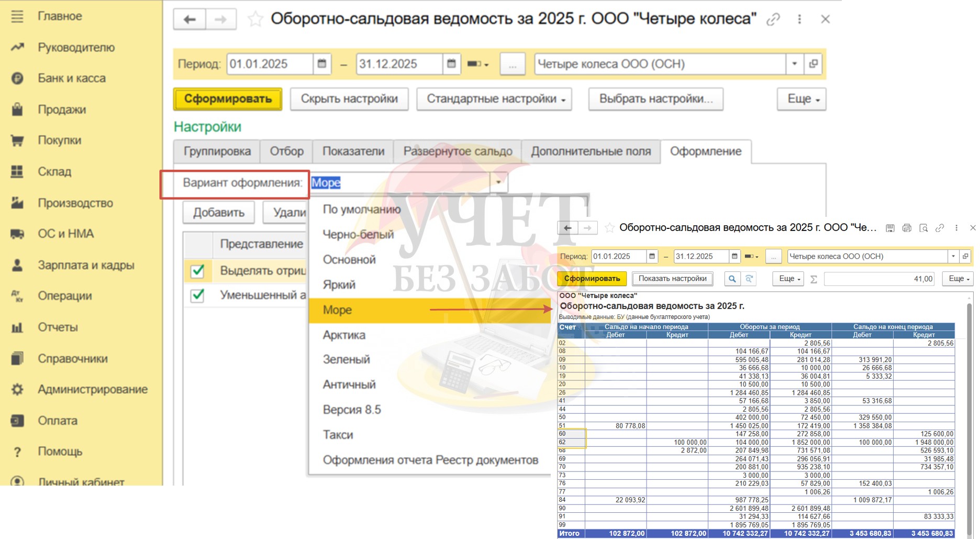
Task: Switch to the Дополнительные поля tab
Action: pos(591,151)
